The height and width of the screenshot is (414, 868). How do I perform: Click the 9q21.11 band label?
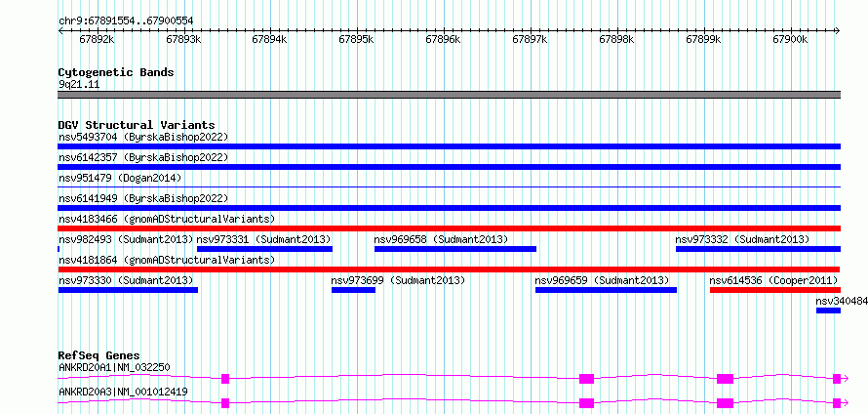[79, 85]
